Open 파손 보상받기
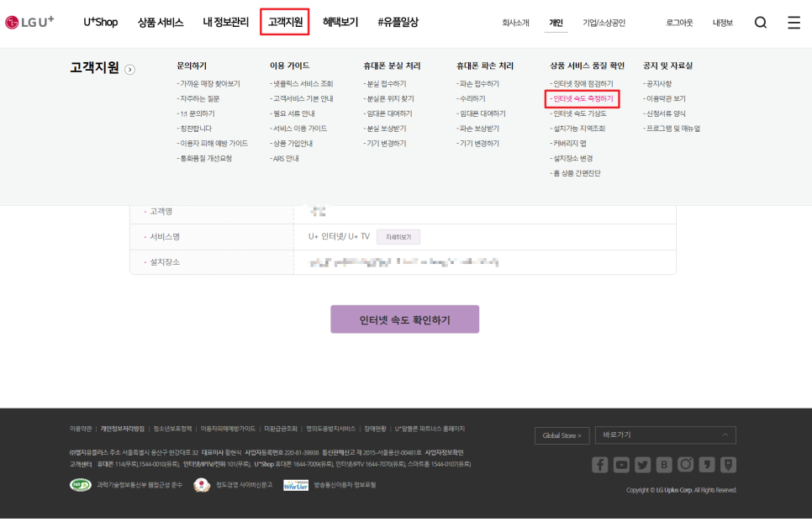Screen dimensions: 812x527 coord(478,129)
